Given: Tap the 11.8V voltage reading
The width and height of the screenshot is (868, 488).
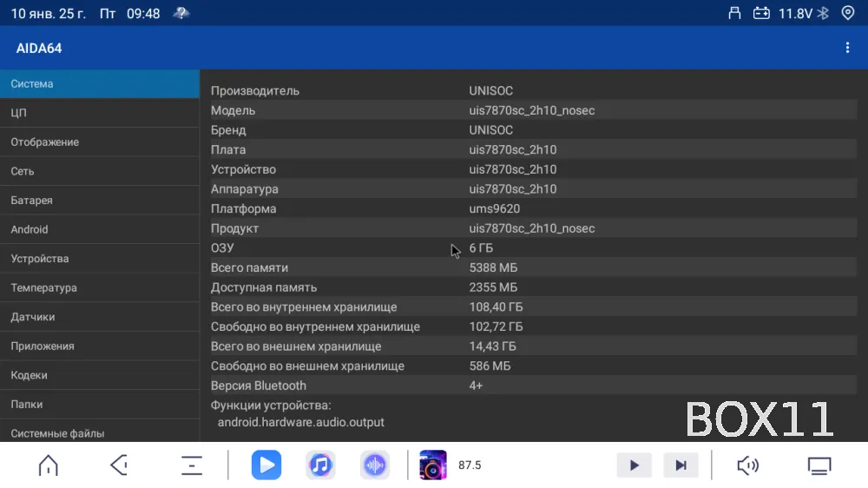Looking at the screenshot, I should point(795,13).
